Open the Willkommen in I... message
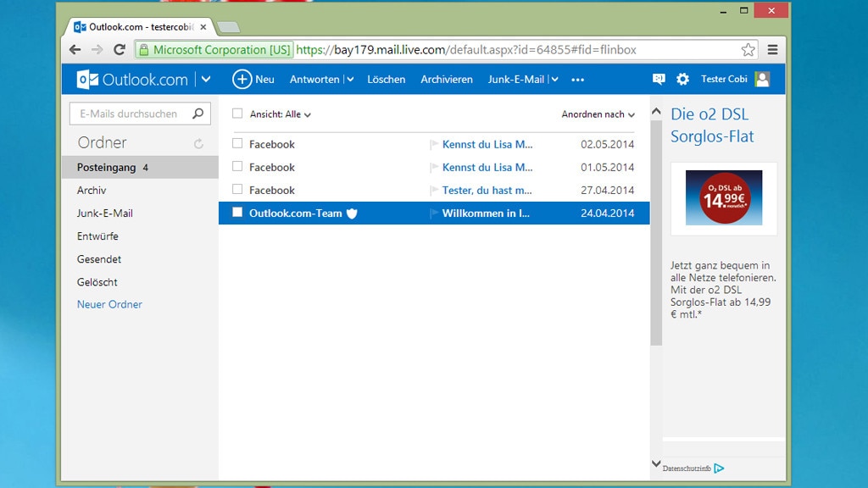 coord(486,213)
